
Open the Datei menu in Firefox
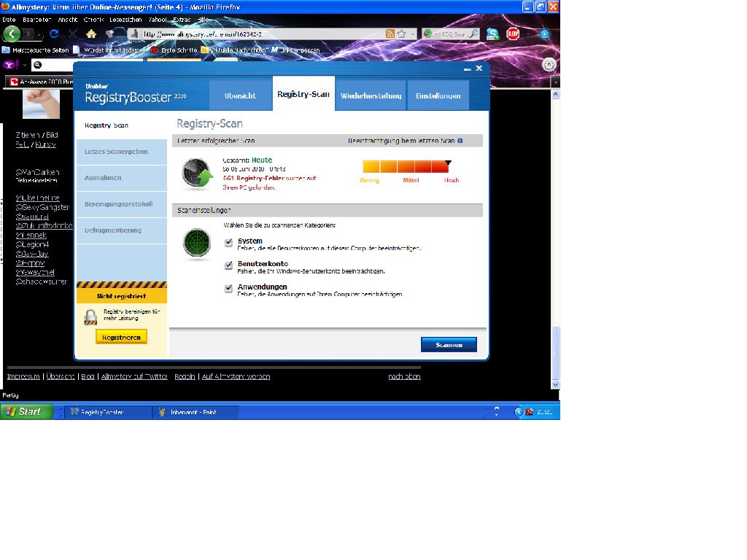coord(9,20)
